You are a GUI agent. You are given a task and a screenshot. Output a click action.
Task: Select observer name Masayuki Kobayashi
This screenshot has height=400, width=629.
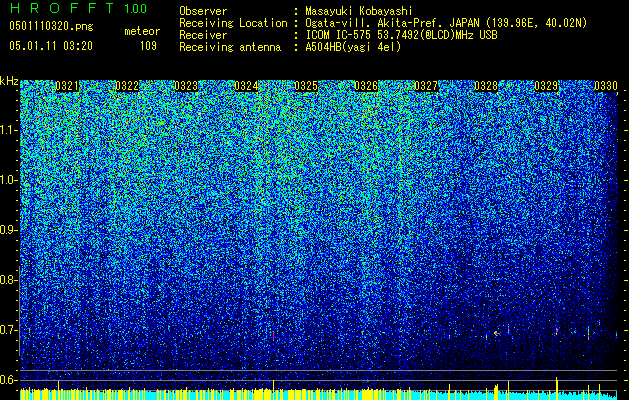point(359,11)
